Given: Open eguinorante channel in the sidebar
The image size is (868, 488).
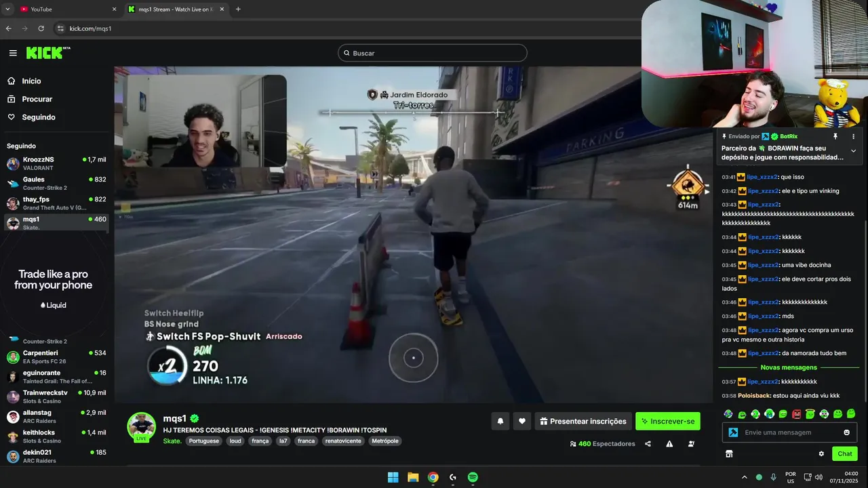Looking at the screenshot, I should 56,377.
